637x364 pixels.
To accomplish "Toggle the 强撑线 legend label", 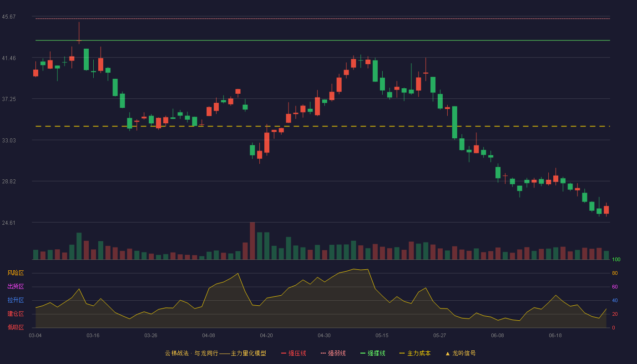I will 376,353.
